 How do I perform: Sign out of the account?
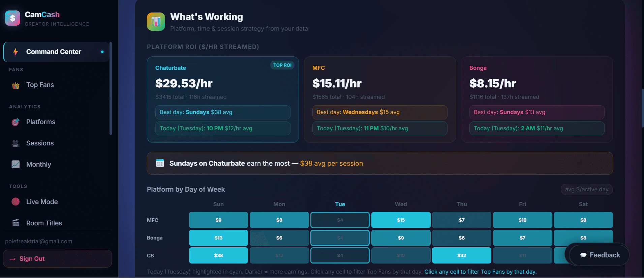57,259
